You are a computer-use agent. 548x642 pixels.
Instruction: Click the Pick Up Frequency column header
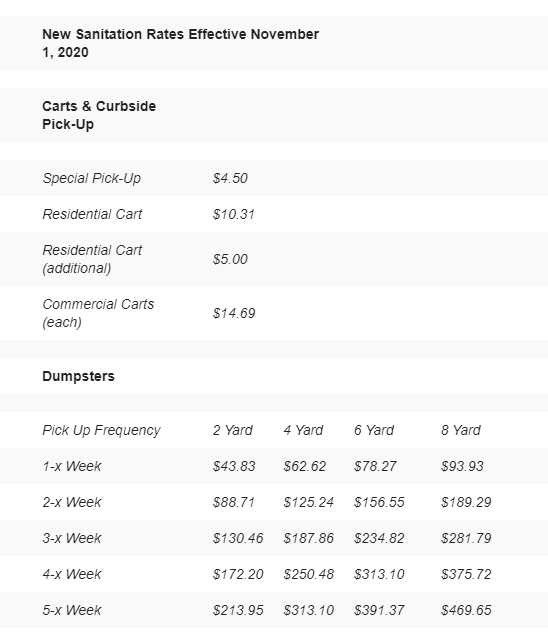102,430
